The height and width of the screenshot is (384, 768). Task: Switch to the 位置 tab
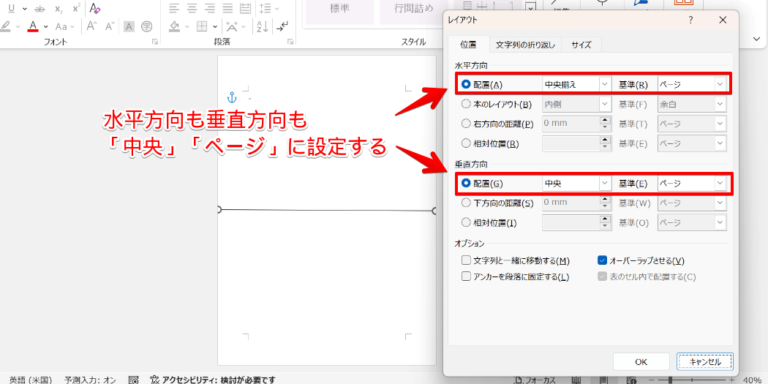[468, 45]
